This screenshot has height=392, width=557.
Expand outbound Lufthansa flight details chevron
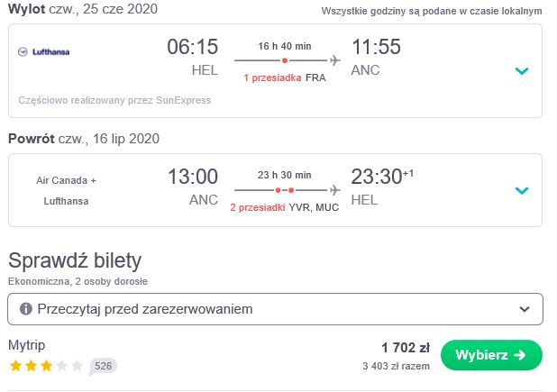(522, 70)
